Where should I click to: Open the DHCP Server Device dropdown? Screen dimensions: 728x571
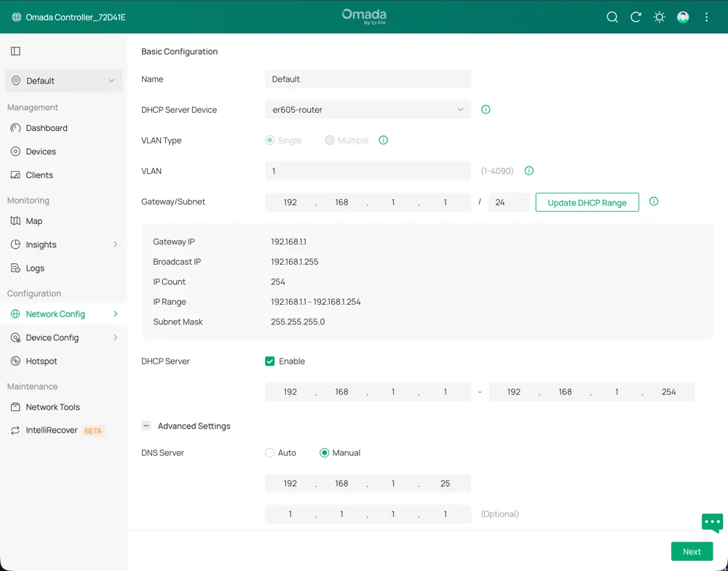pos(368,109)
